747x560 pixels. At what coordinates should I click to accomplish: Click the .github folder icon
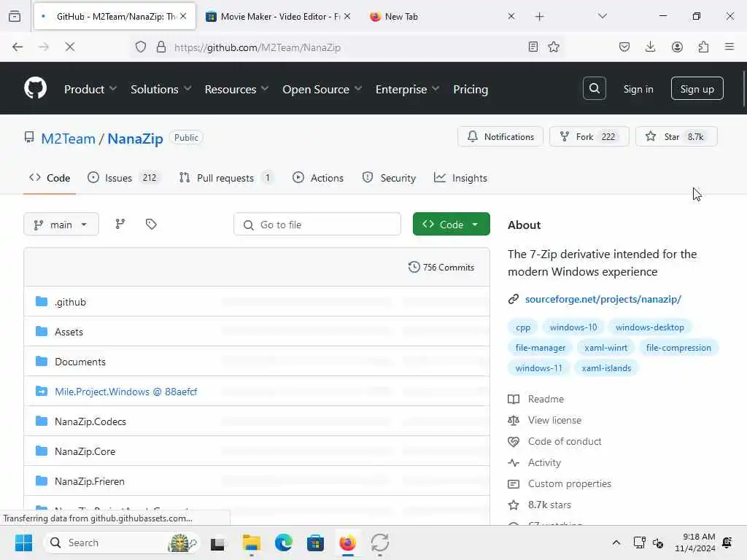pos(42,301)
